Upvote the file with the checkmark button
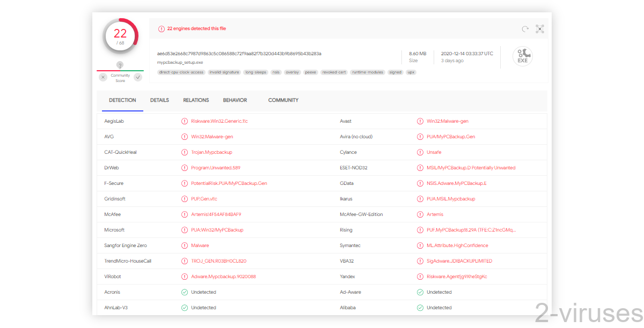The image size is (644, 328). [138, 77]
